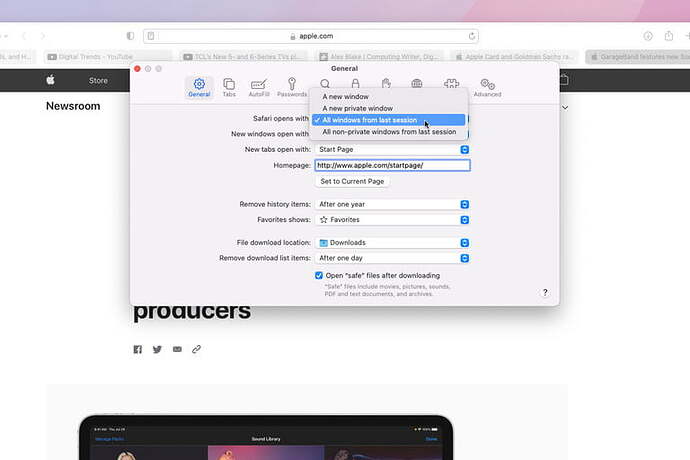Screen dimensions: 690x460
Task: Expand the Remove history items dropdown
Action: point(392,204)
